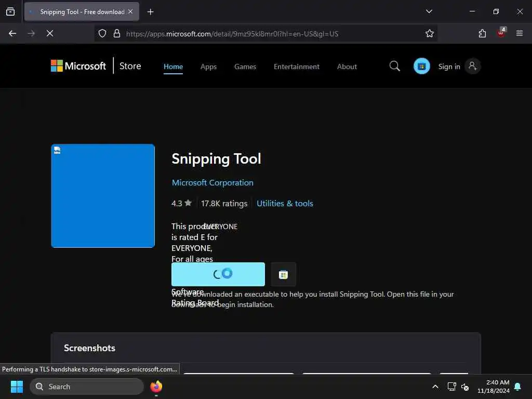Open the Entertainment tab
The height and width of the screenshot is (399, 532).
[x=297, y=67]
